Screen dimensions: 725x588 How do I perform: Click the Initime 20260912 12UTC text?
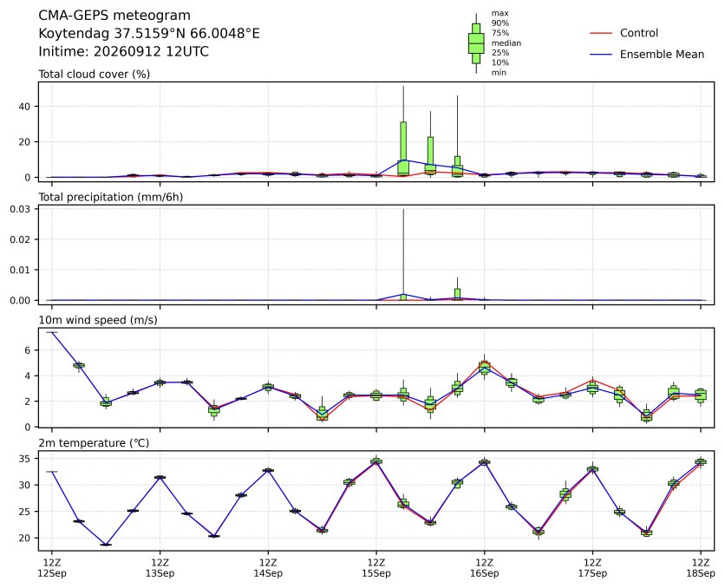(x=123, y=51)
